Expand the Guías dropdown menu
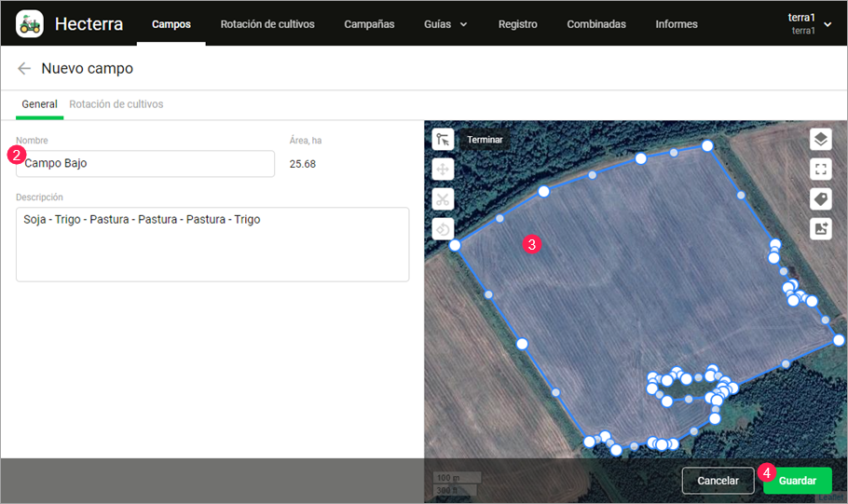The width and height of the screenshot is (848, 504). [x=445, y=24]
